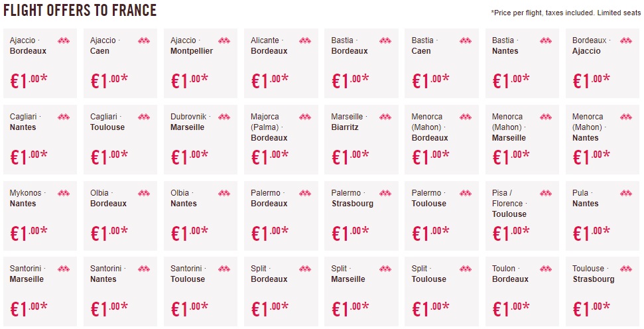Viewport: 644px width, 329px height.
Task: Click airline icon on Pula–Nantes card
Action: tap(626, 194)
